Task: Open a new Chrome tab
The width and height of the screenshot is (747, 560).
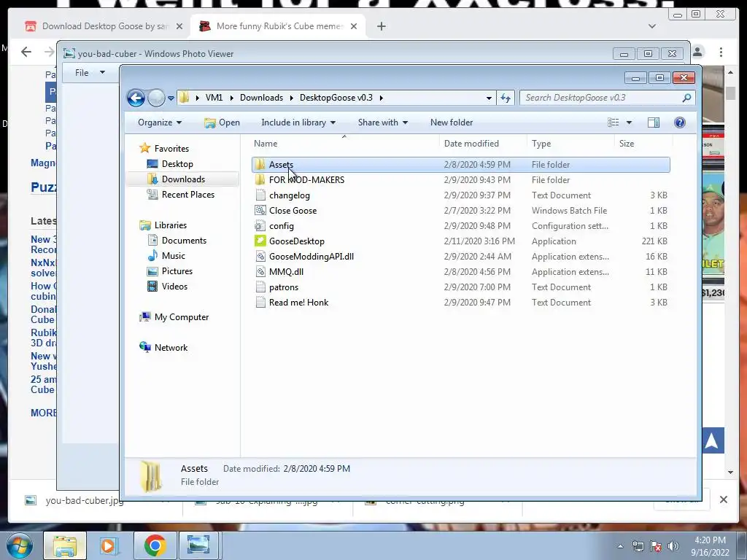Action: click(x=381, y=26)
